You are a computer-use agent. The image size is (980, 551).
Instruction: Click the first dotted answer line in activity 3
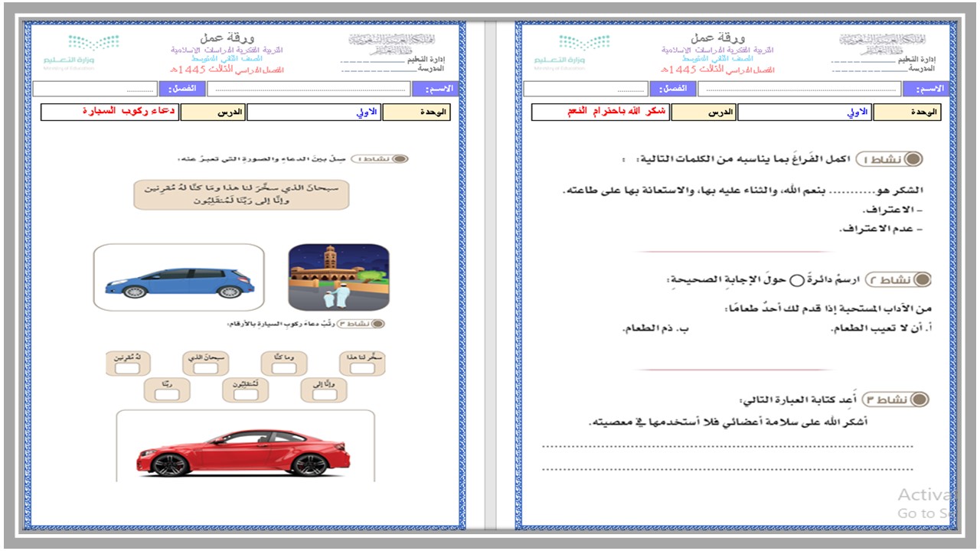727,446
